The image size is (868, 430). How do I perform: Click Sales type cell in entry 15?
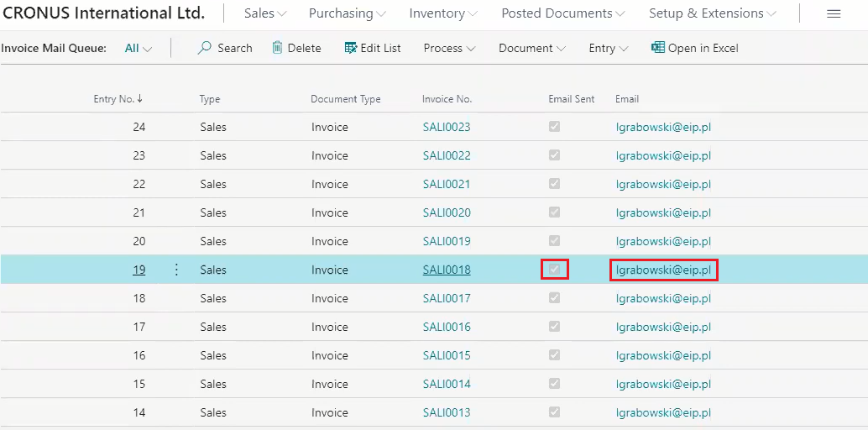click(x=213, y=384)
